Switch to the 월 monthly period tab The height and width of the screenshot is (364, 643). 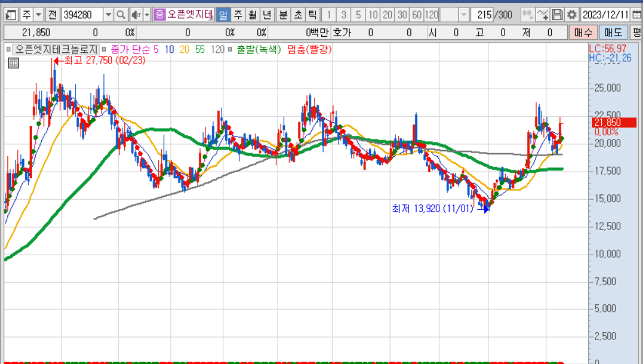252,15
